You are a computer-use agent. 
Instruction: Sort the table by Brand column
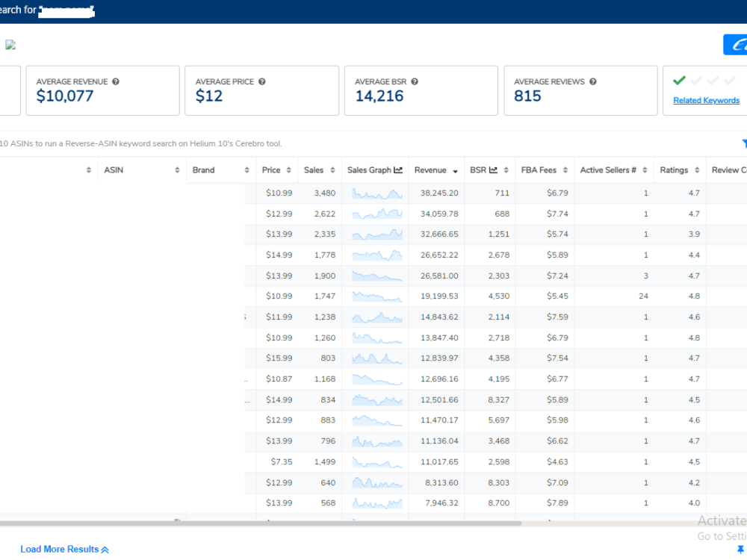pos(247,170)
